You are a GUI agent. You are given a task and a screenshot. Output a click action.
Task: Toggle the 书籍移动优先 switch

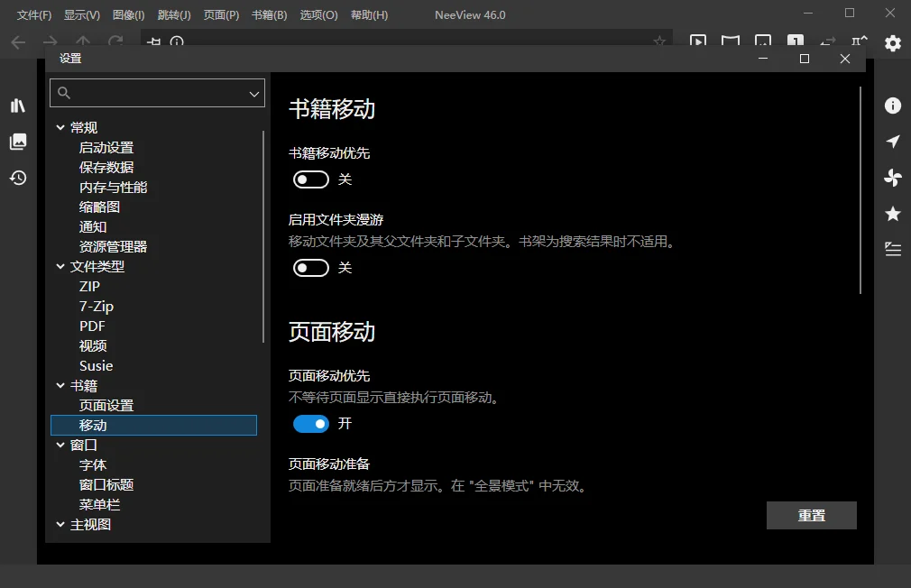(311, 179)
